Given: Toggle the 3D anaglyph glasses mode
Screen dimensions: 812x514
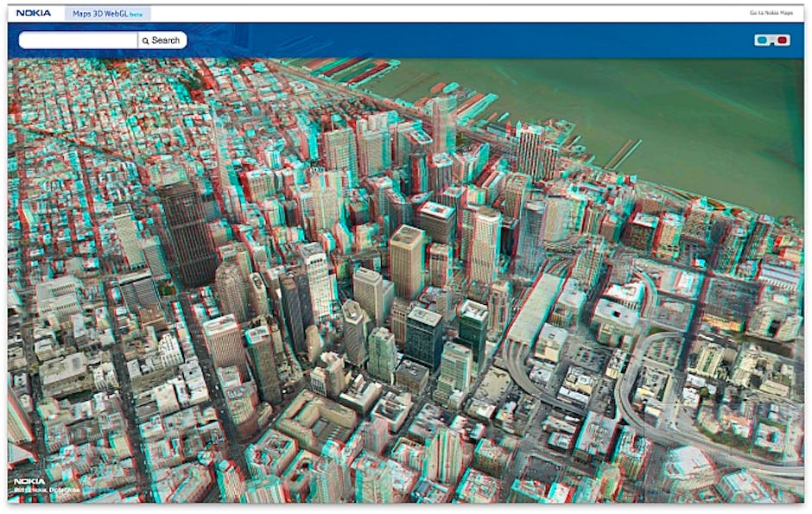Looking at the screenshot, I should pos(771,40).
